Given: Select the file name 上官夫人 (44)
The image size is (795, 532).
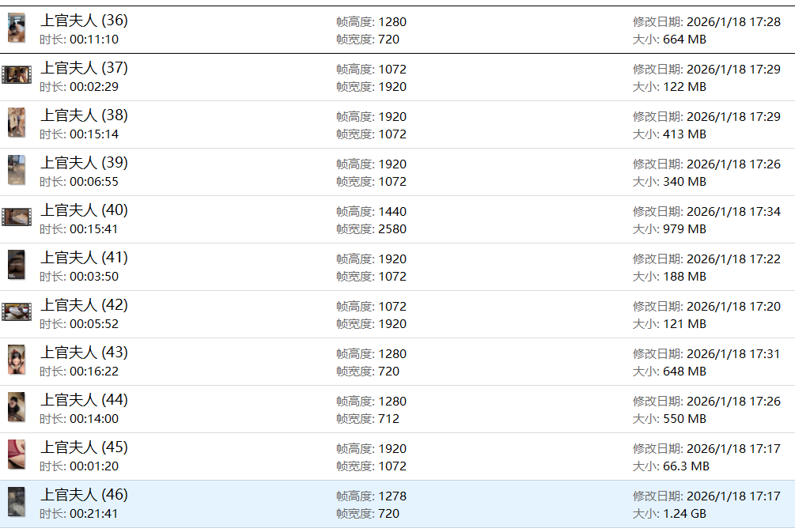Looking at the screenshot, I should [x=84, y=400].
